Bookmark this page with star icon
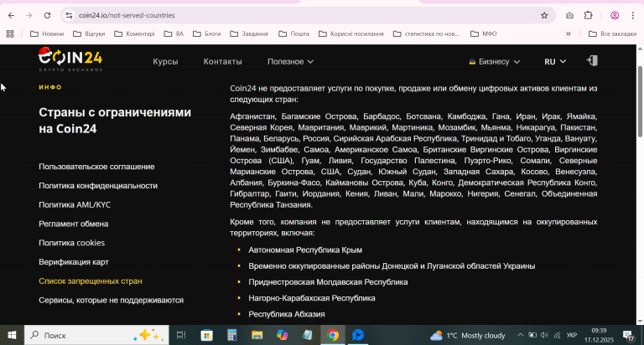Screen dimensions: 644x345 (x=544, y=15)
